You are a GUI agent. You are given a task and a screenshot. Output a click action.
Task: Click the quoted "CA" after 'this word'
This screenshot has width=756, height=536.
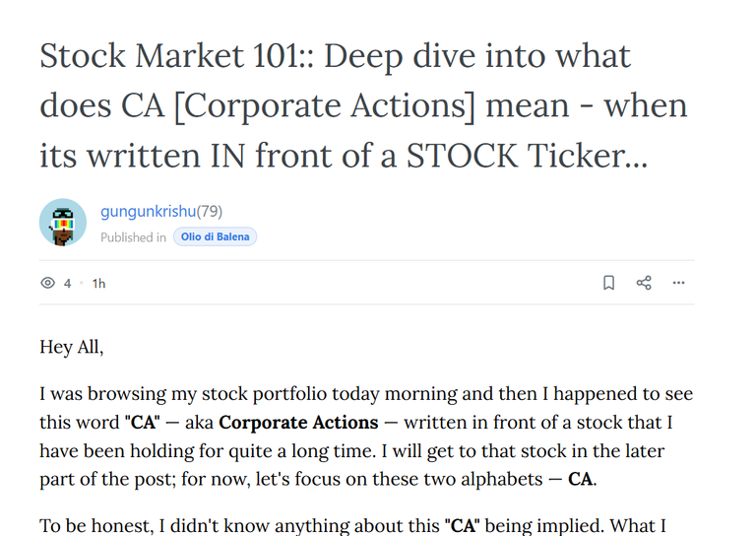tap(142, 422)
